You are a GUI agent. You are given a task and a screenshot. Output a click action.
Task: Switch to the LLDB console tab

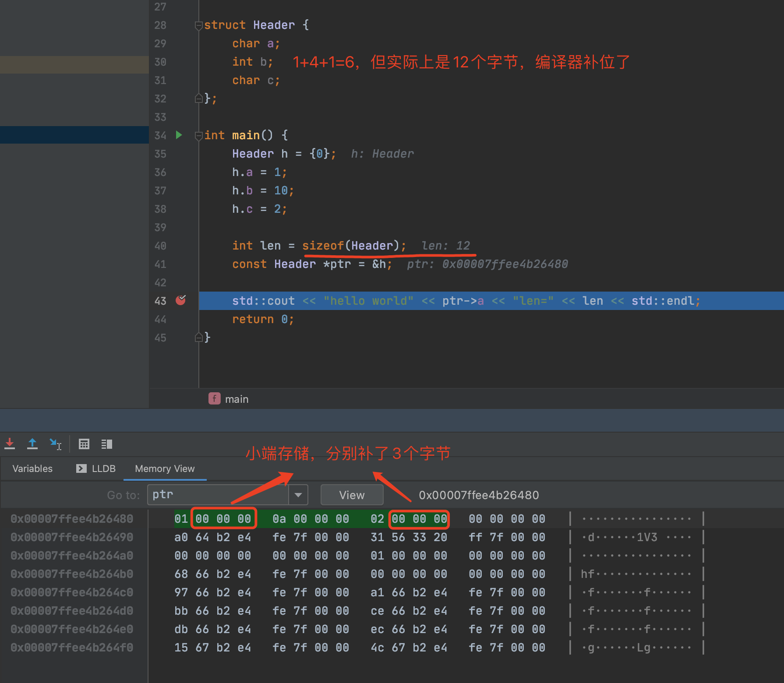[96, 468]
